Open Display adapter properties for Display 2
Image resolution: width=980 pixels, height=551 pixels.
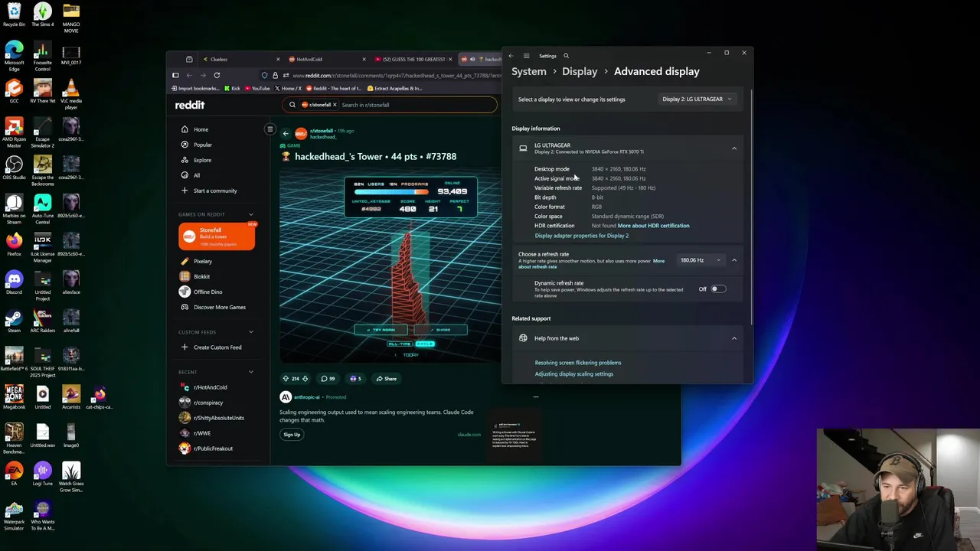pyautogui.click(x=581, y=236)
